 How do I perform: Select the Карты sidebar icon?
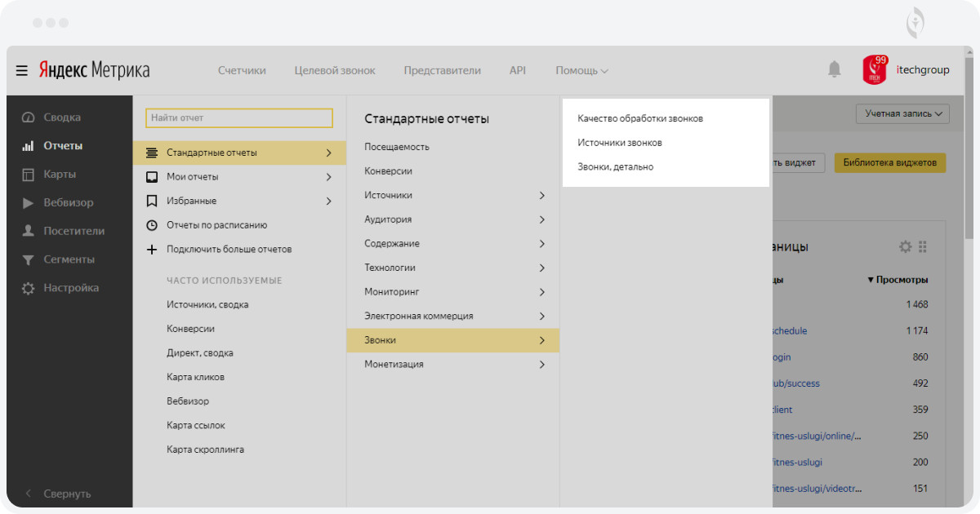(29, 175)
